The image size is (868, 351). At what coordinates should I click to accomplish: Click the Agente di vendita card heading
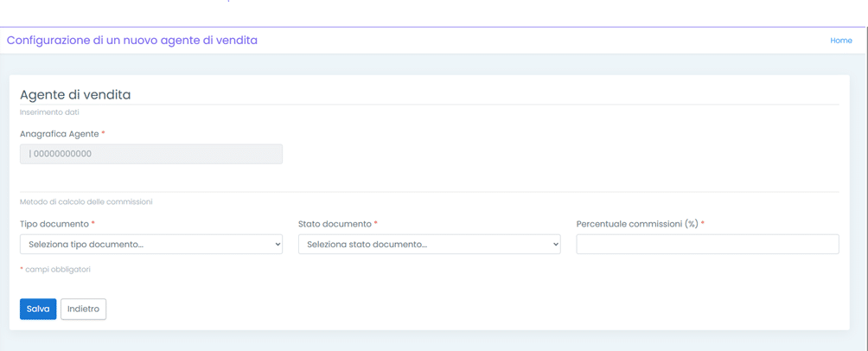[75, 95]
